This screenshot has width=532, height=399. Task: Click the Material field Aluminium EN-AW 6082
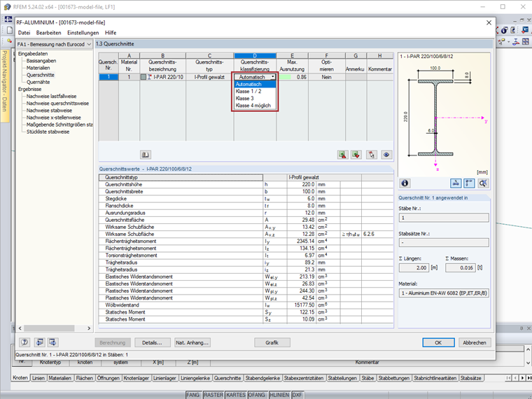click(444, 293)
